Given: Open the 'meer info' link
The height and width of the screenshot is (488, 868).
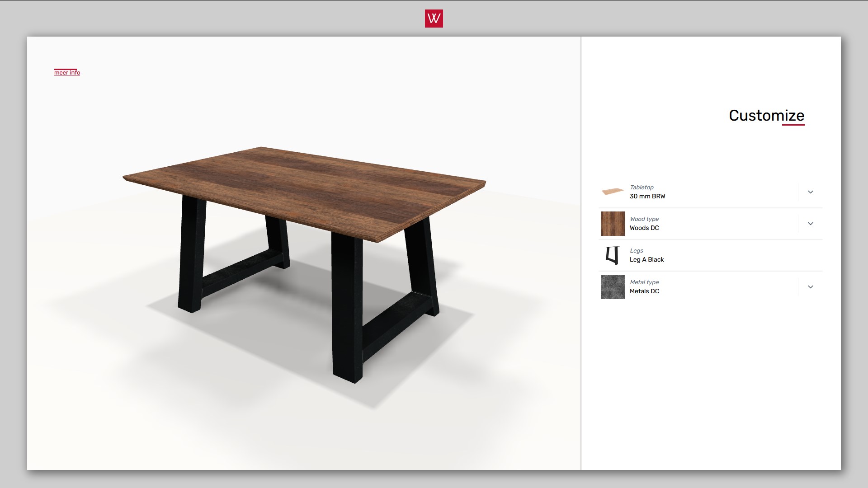Looking at the screenshot, I should 67,72.
